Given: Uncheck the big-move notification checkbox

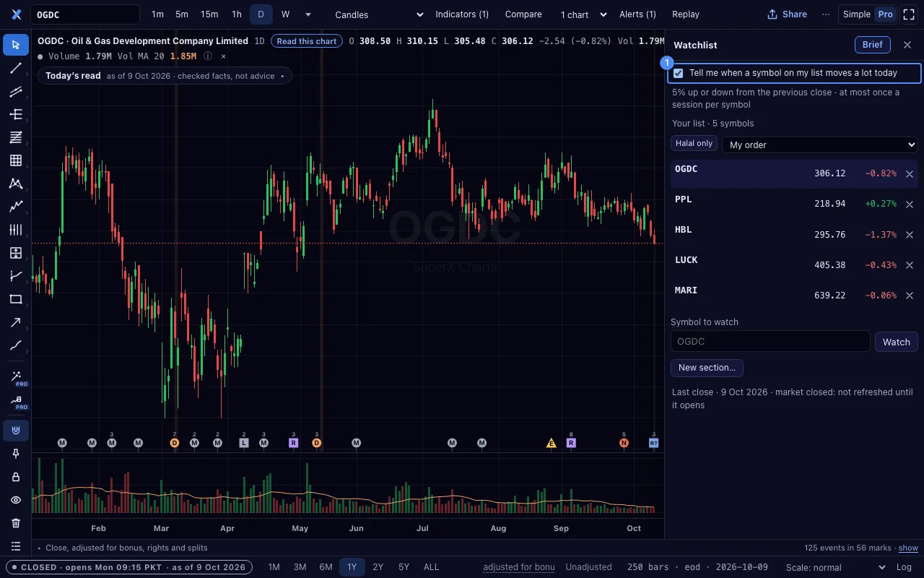Looking at the screenshot, I should (679, 73).
